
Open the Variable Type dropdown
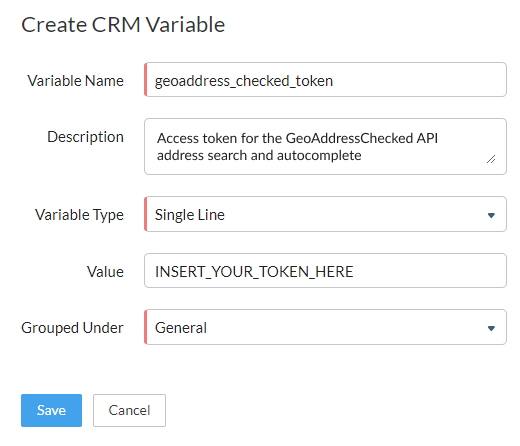pyautogui.click(x=325, y=214)
